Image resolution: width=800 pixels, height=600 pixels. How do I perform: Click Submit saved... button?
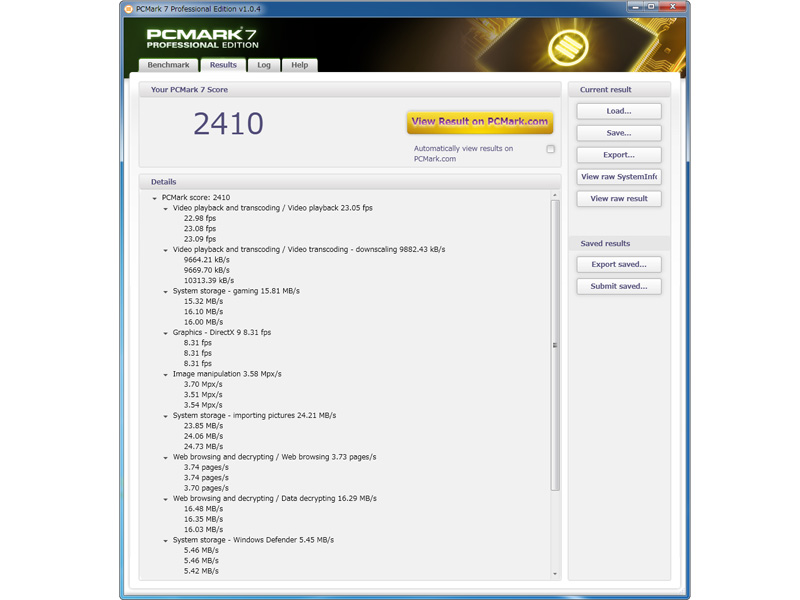pos(619,287)
